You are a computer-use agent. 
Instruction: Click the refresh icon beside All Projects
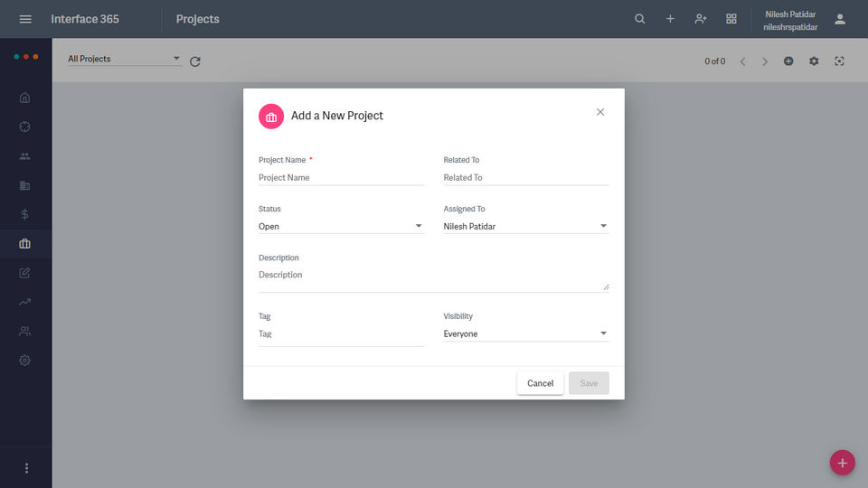(x=195, y=61)
